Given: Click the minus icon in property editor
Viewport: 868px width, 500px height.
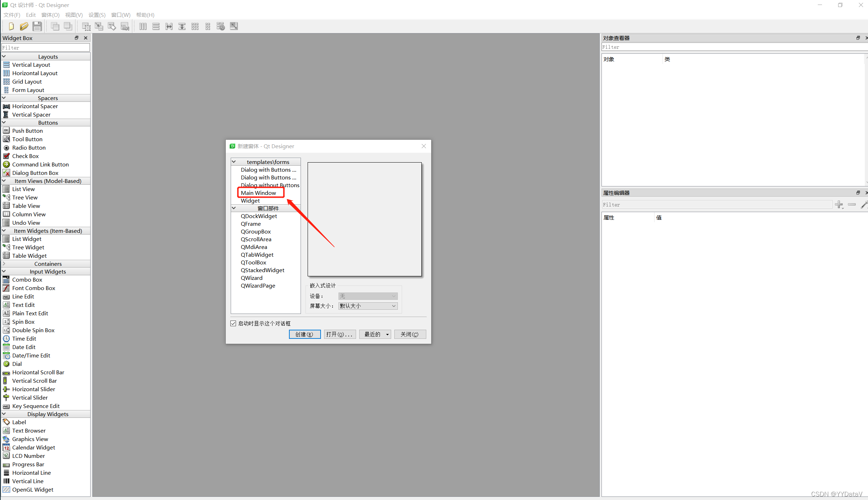Looking at the screenshot, I should [x=852, y=204].
